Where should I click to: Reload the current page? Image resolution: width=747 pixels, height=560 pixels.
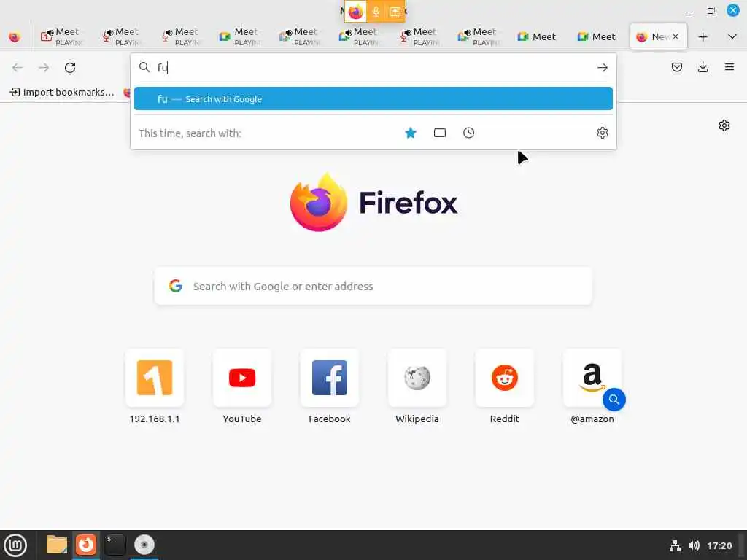[x=70, y=68]
